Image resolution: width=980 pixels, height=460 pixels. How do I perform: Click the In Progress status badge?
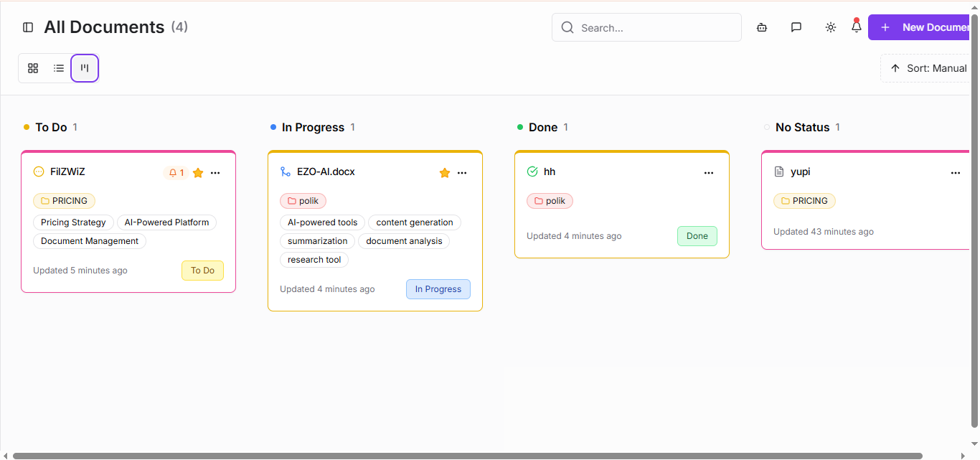pos(438,289)
